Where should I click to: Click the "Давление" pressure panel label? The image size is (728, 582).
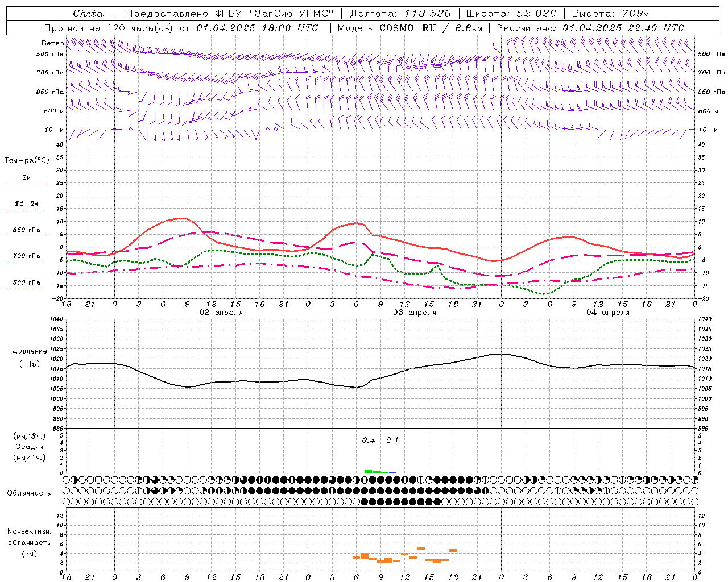click(x=30, y=351)
